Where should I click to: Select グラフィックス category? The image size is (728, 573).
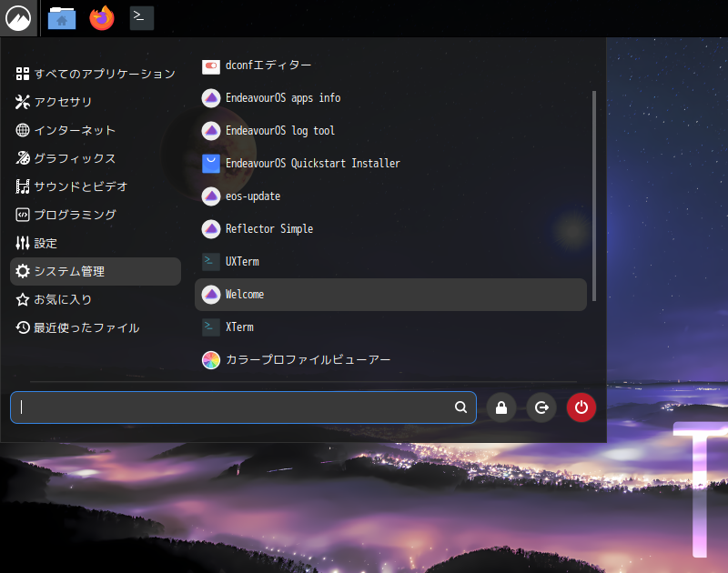click(96, 158)
